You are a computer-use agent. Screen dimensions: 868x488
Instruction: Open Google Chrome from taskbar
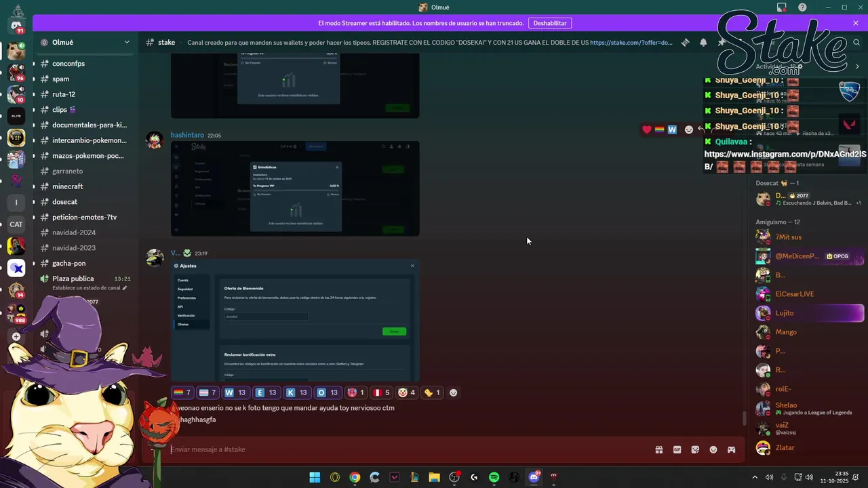click(x=355, y=477)
